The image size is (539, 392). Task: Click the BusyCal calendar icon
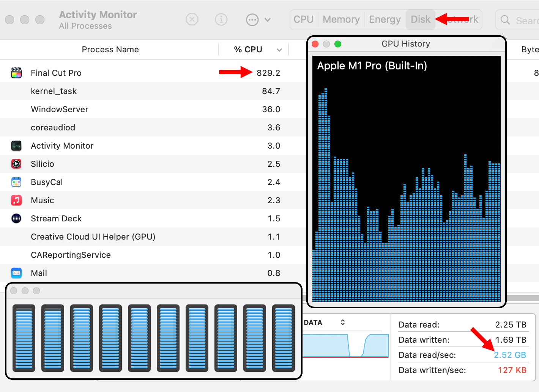tap(16, 182)
